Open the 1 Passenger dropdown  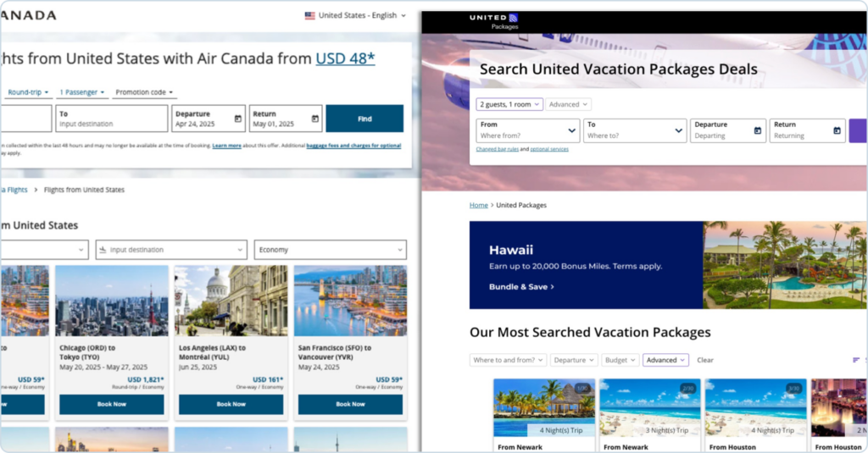click(x=82, y=92)
